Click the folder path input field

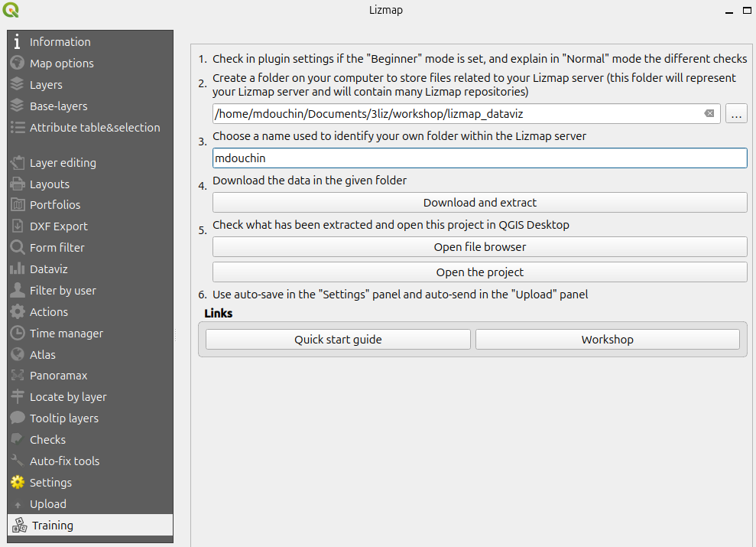pos(466,114)
